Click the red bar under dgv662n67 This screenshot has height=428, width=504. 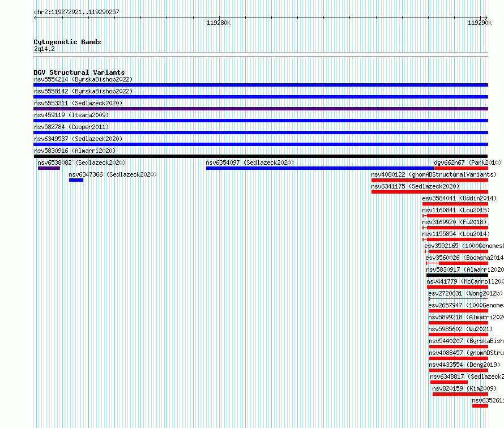pyautogui.click(x=462, y=168)
